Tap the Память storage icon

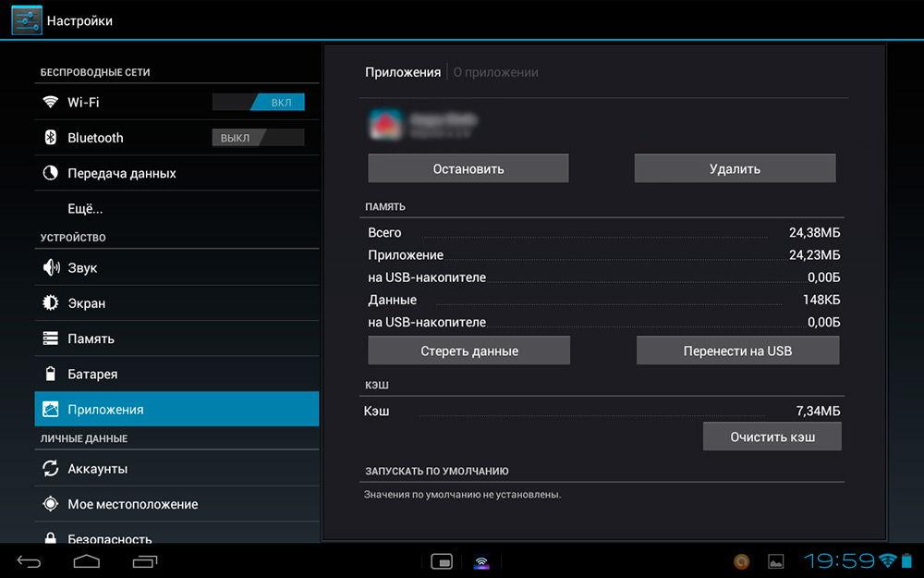click(x=51, y=338)
